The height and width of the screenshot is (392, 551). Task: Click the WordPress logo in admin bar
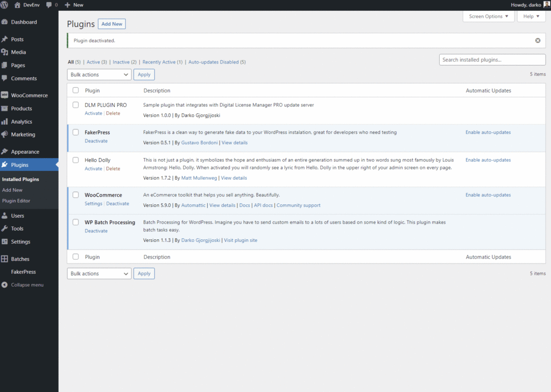click(x=5, y=5)
